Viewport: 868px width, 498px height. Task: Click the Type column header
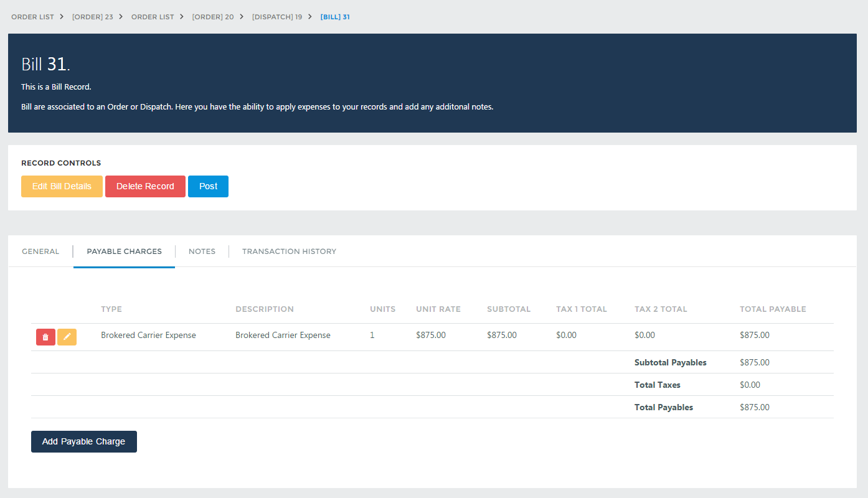111,309
